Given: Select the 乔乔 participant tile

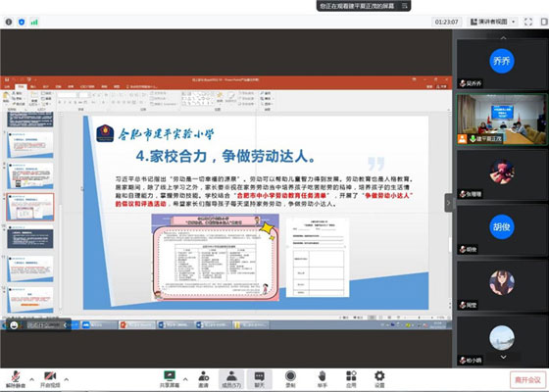Looking at the screenshot, I should tap(502, 64).
